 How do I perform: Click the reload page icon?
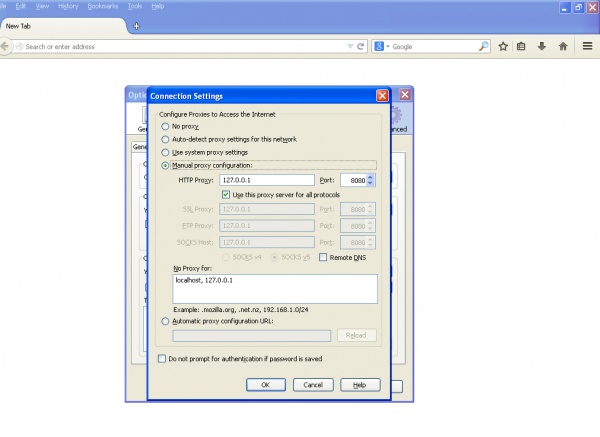[360, 47]
